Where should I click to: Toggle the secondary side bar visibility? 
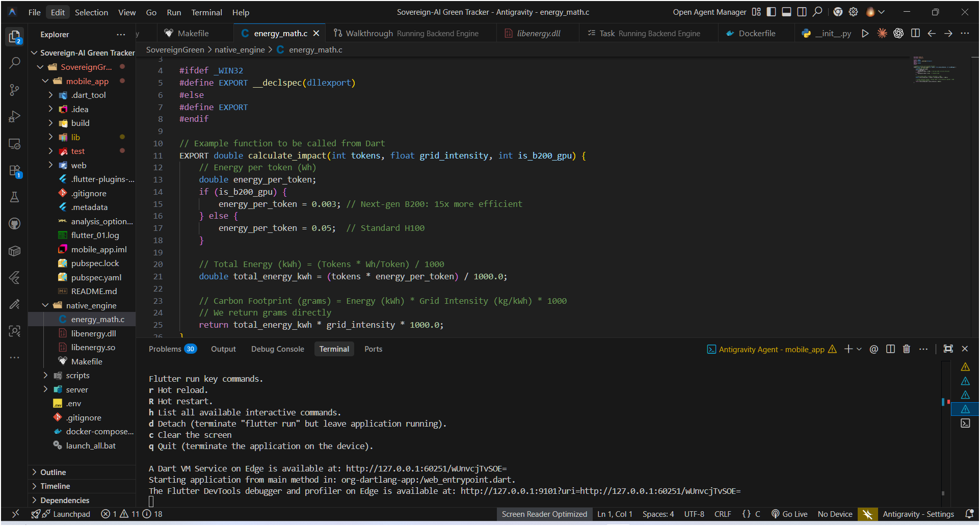click(802, 12)
